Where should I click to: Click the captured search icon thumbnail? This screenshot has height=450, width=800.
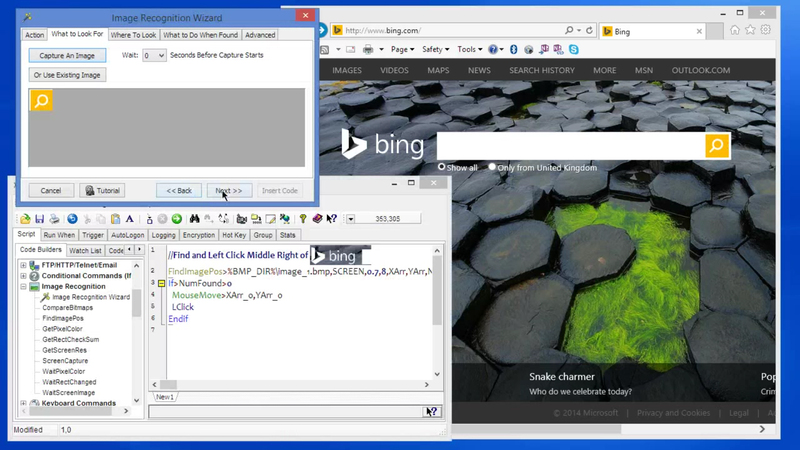pos(41,101)
